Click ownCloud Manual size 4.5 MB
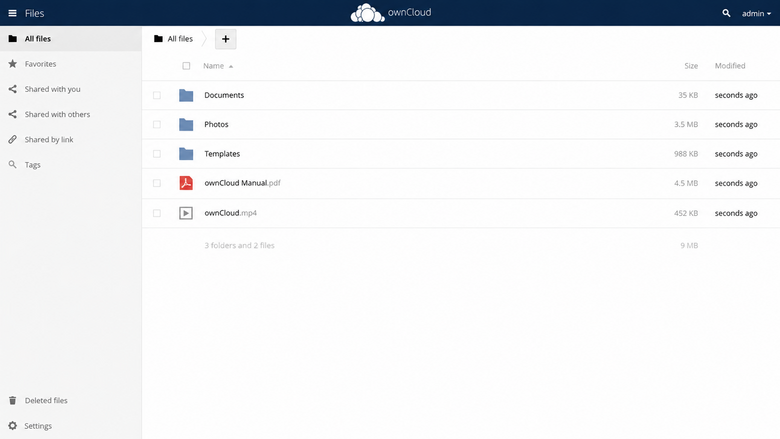Image resolution: width=780 pixels, height=439 pixels. [686, 183]
